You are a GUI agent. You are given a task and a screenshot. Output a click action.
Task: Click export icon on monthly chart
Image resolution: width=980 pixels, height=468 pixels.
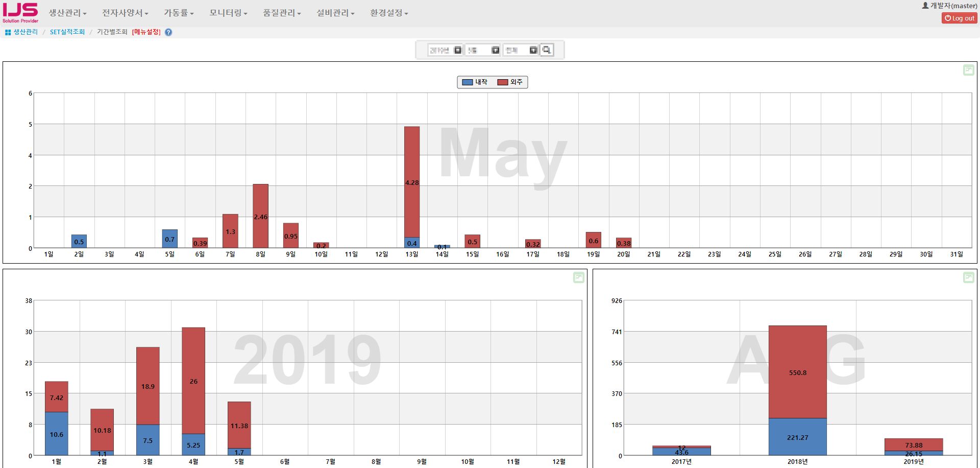tap(578, 277)
